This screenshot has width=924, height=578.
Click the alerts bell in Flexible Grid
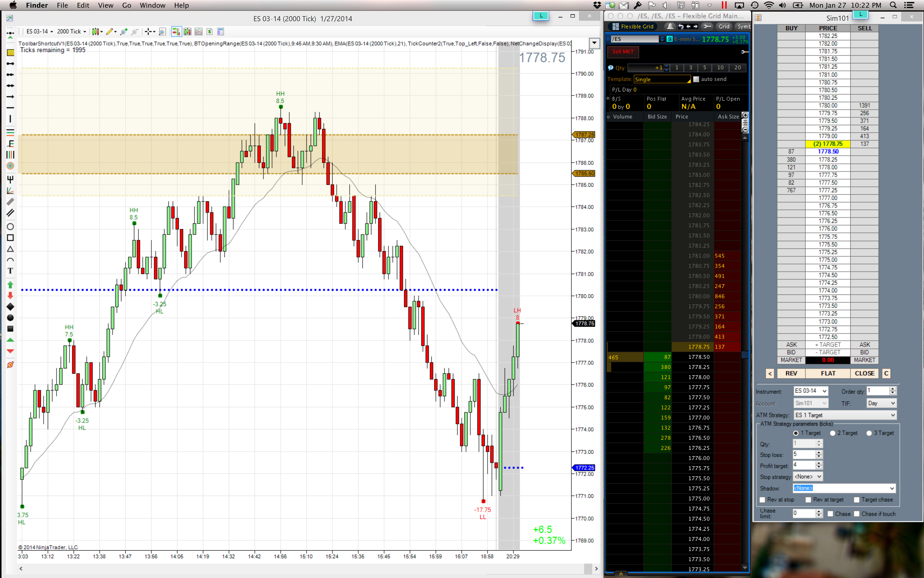click(670, 26)
